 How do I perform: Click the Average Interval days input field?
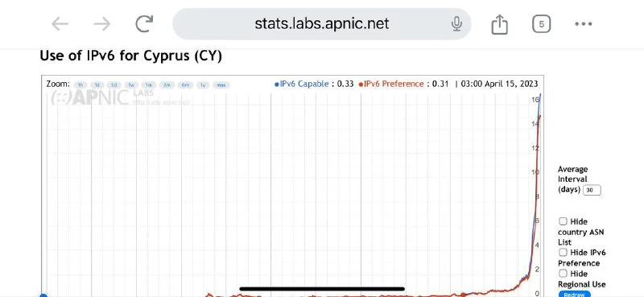tap(592, 190)
